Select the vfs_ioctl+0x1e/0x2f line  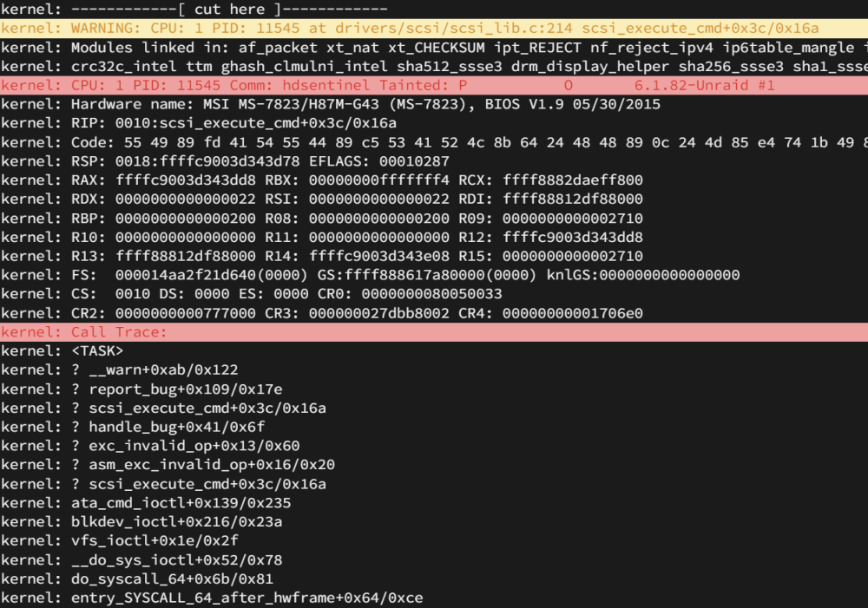tap(434, 540)
